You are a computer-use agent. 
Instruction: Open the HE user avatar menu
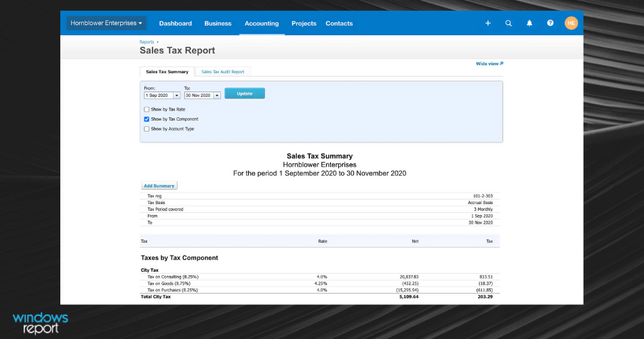click(x=571, y=24)
